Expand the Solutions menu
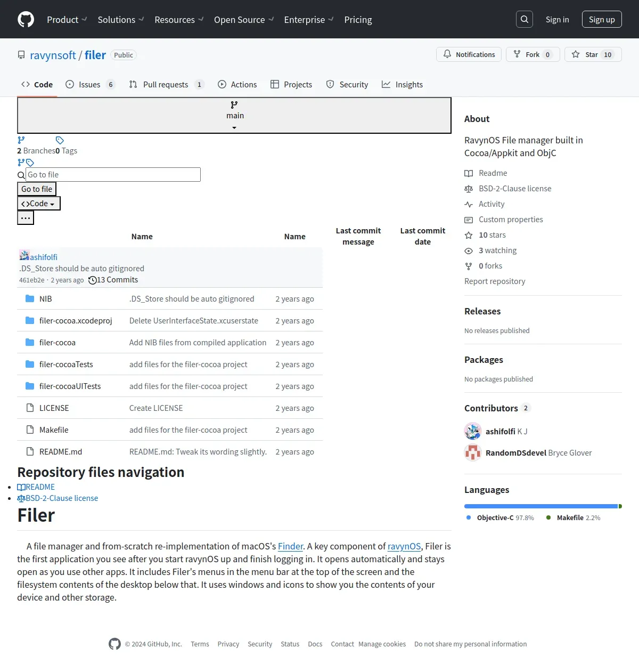The width and height of the screenshot is (639, 672). [121, 19]
